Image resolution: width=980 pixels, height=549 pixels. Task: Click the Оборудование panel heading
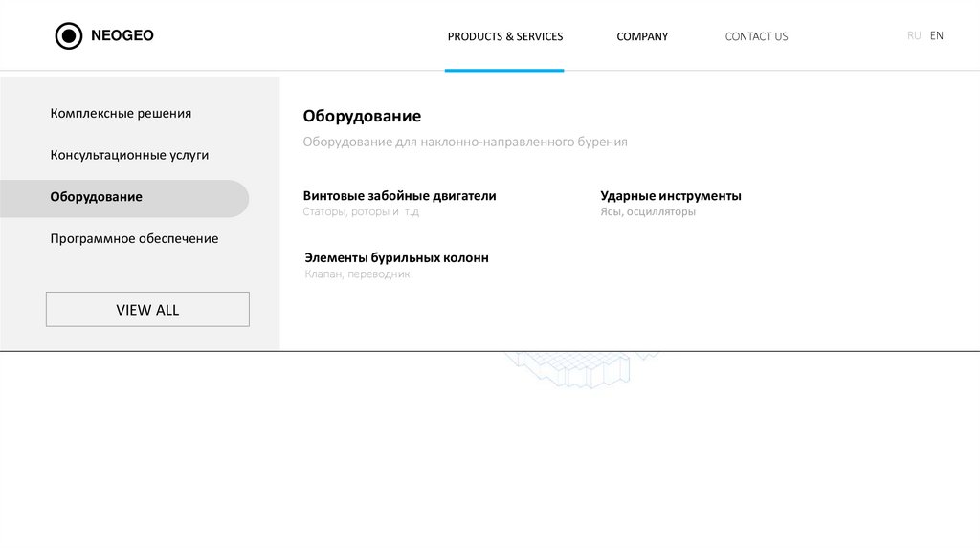coord(362,116)
